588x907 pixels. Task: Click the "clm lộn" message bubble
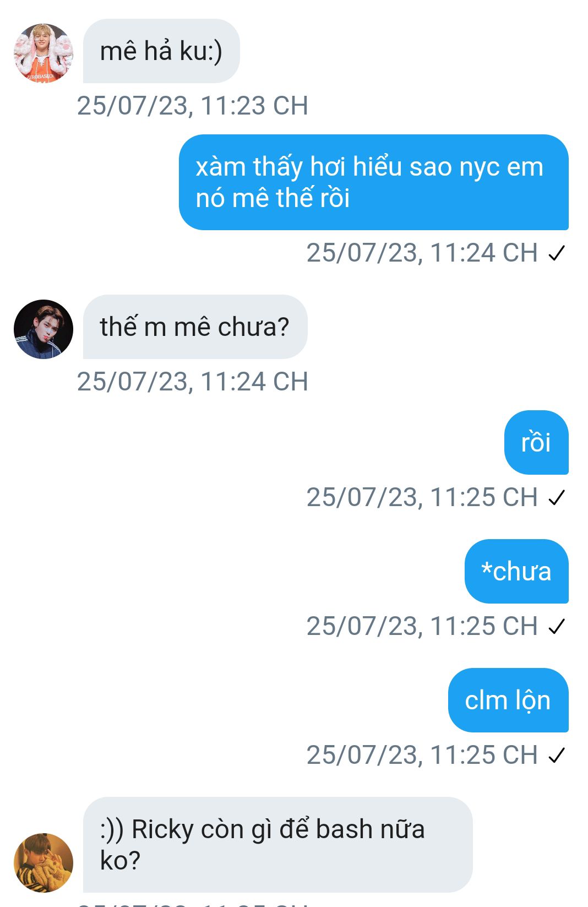508,700
